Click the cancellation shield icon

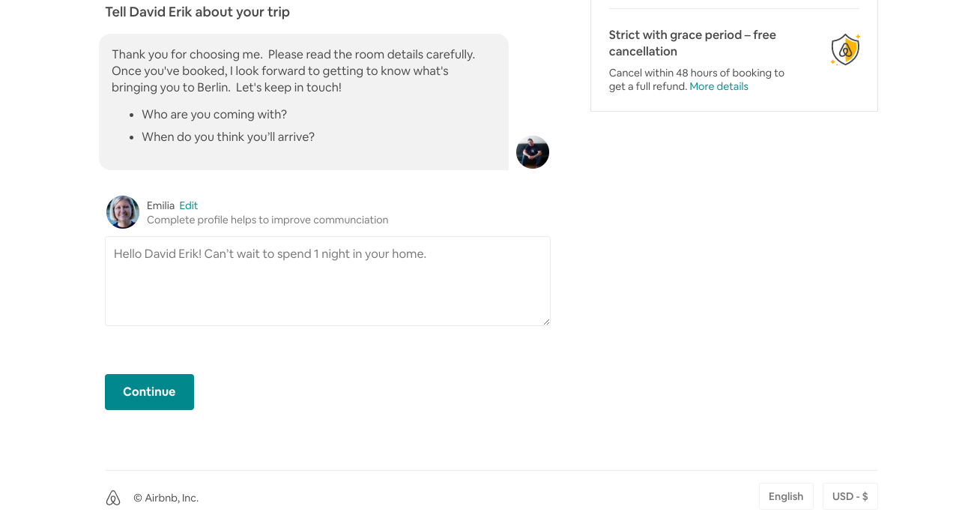tap(845, 49)
